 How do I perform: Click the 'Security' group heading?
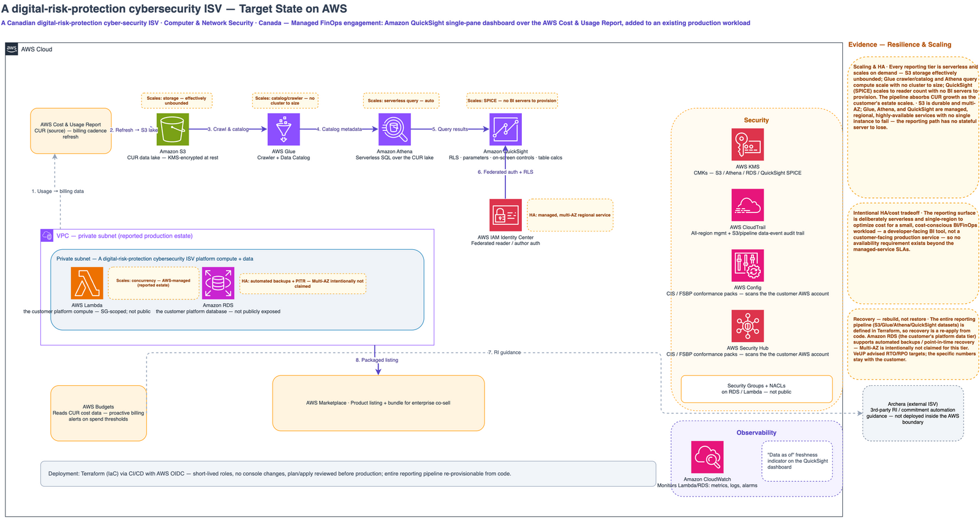tap(756, 120)
